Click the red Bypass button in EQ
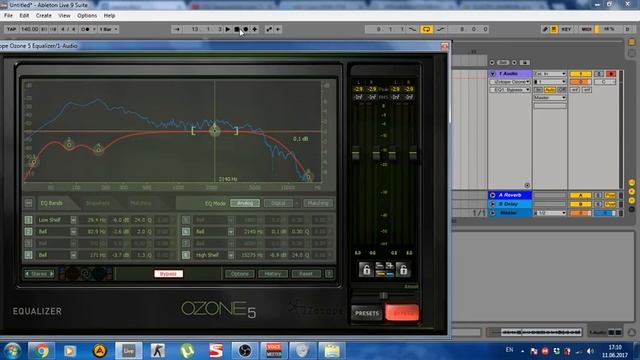Screen dimensions: 640x360 pyautogui.click(x=168, y=273)
